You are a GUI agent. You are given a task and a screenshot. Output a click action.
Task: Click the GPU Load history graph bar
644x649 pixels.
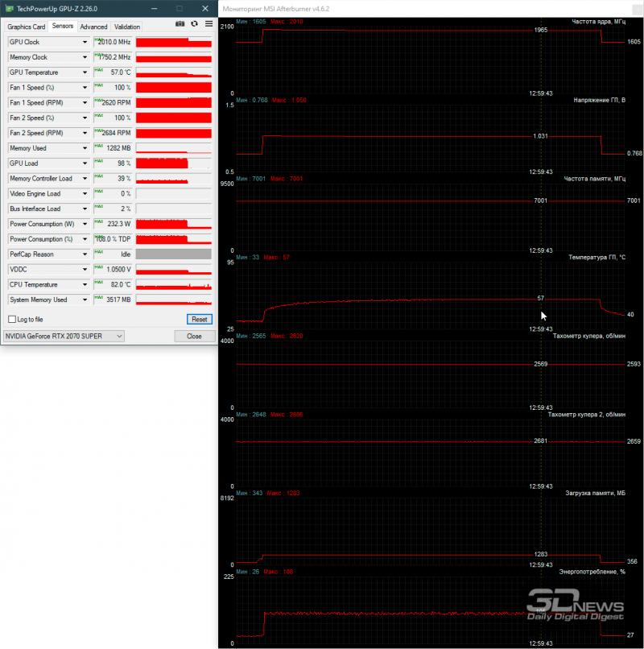pyautogui.click(x=174, y=163)
